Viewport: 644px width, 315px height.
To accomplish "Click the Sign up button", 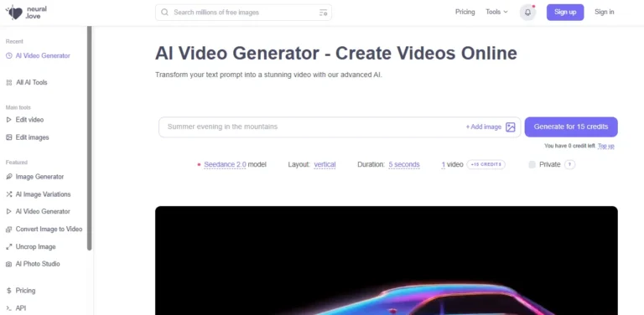I will click(x=565, y=13).
